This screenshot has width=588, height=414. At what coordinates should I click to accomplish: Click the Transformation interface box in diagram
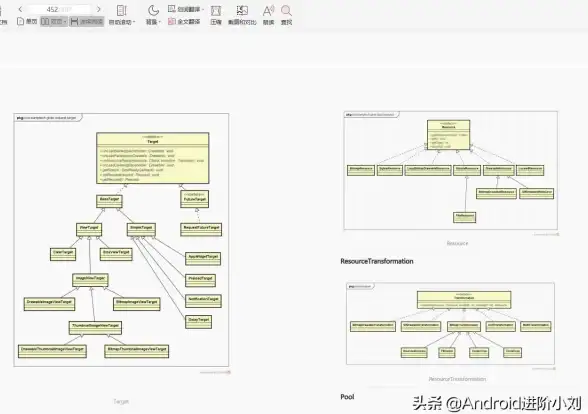click(x=464, y=300)
